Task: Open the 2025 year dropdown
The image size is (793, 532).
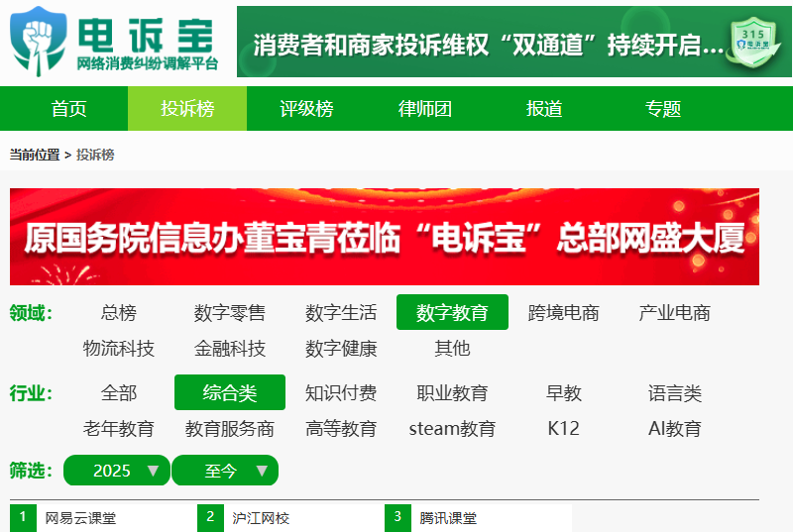Action: point(117,471)
